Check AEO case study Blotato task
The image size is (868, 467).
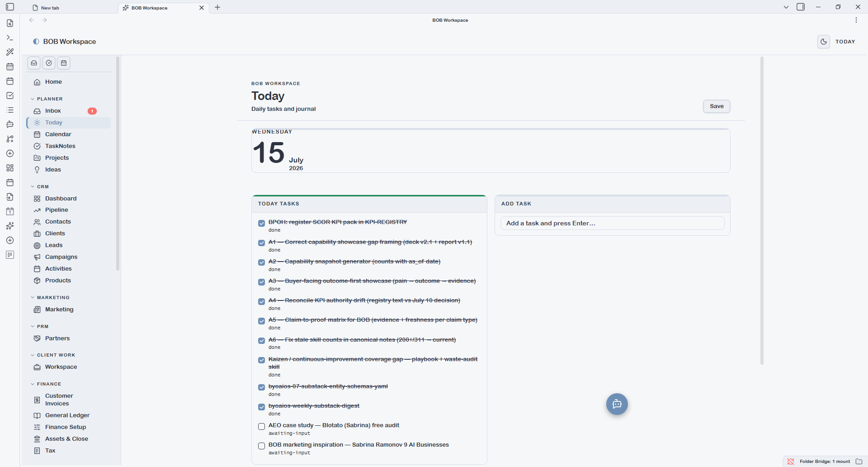pyautogui.click(x=261, y=426)
